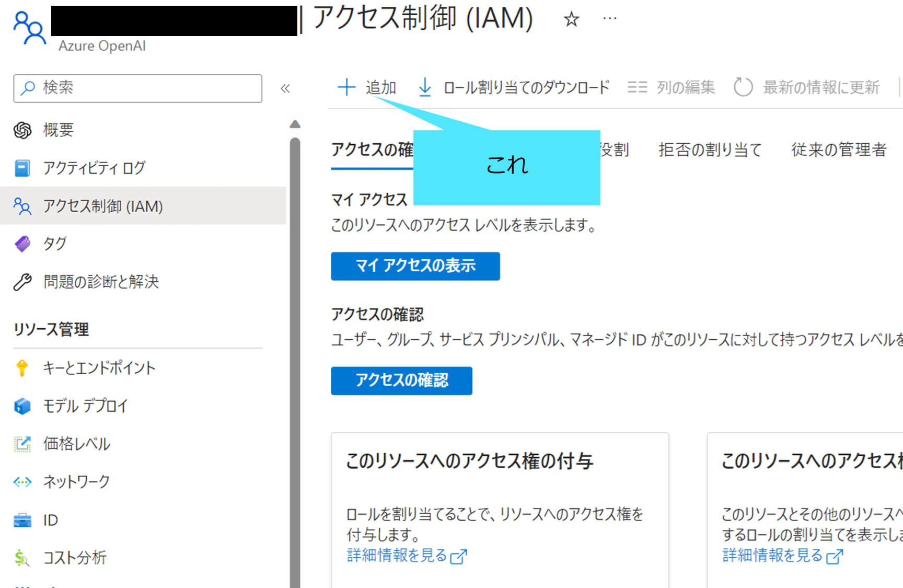Click ロール割り当てのダウンロード download button
Image resolution: width=903 pixels, height=588 pixels.
coord(514,87)
